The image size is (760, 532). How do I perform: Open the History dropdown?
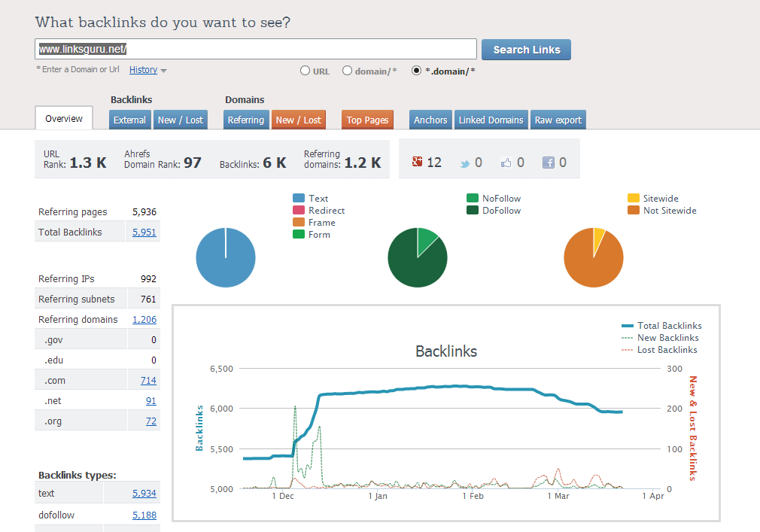tap(147, 70)
